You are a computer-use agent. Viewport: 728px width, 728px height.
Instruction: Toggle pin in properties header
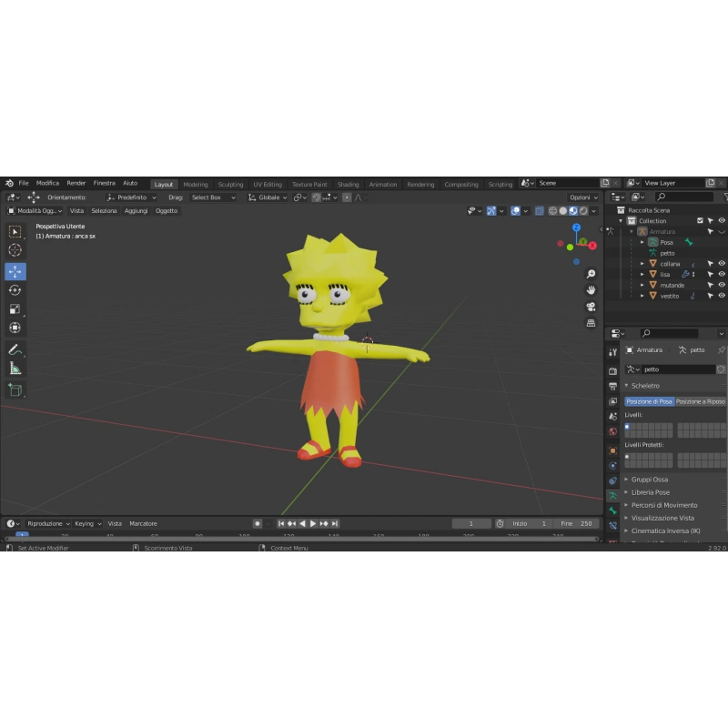(x=721, y=350)
